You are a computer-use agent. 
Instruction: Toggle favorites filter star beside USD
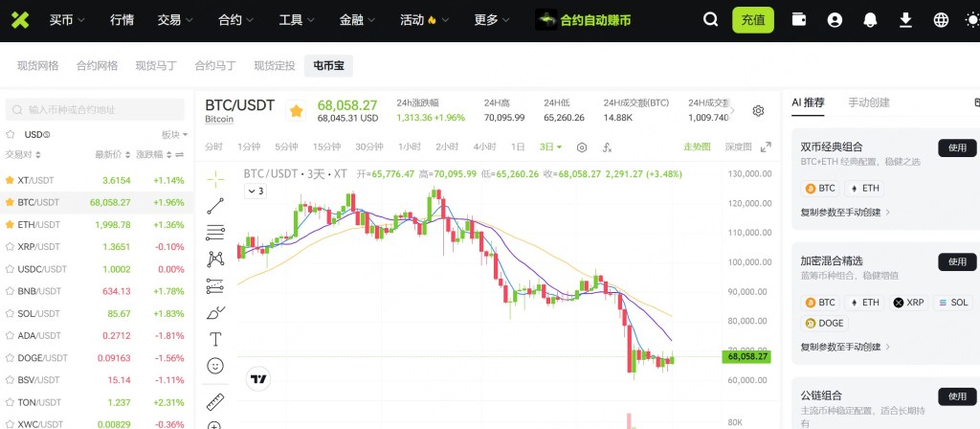10,134
